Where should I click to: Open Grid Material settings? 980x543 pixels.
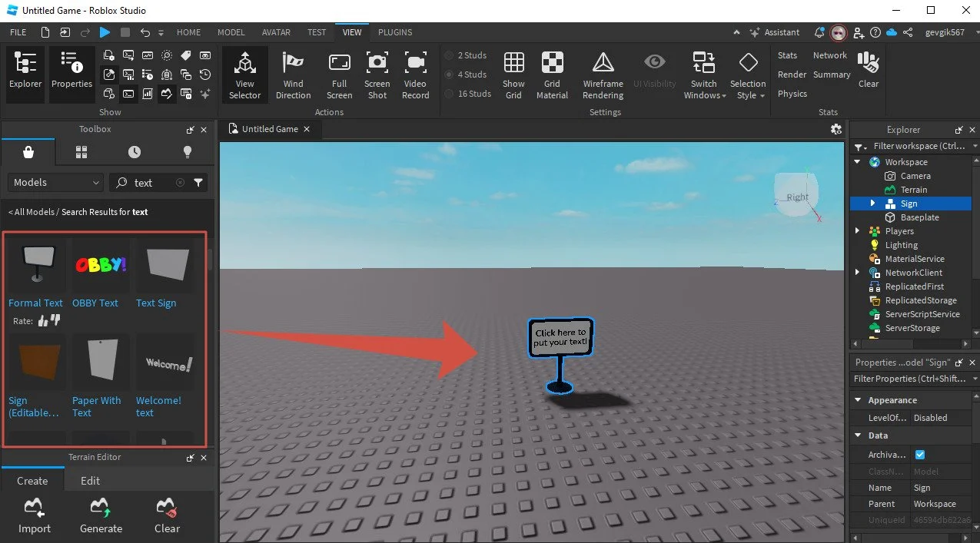[552, 74]
